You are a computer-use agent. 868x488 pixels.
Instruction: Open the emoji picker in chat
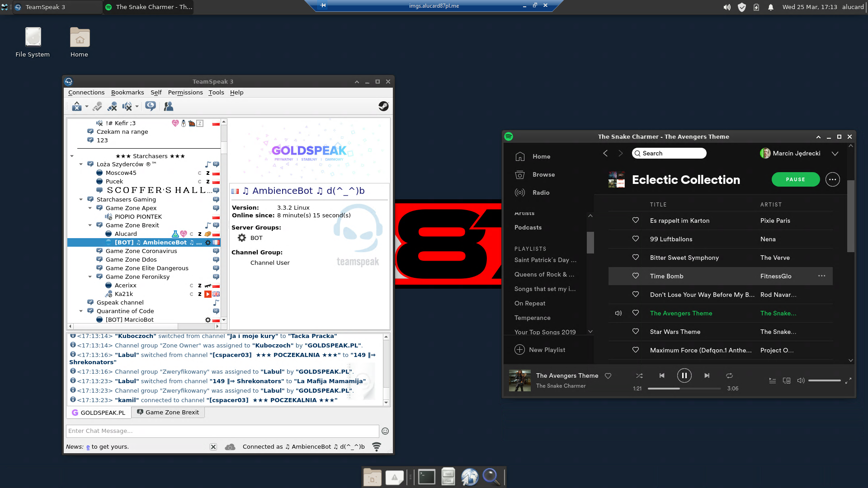[x=385, y=431]
